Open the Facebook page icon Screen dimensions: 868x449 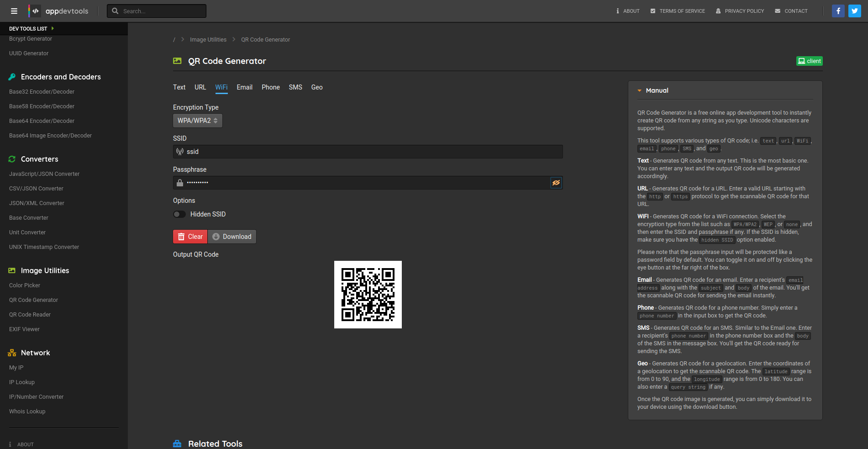coord(838,11)
